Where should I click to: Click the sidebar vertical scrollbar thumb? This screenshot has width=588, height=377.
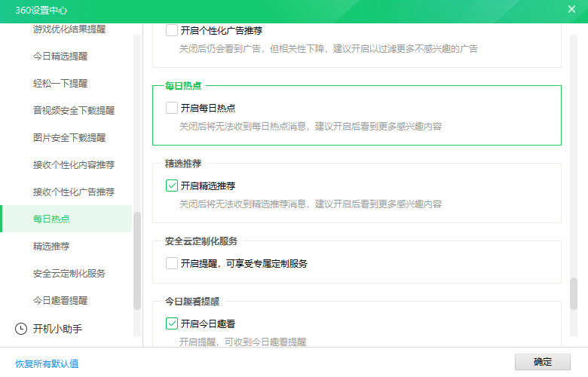(137, 261)
